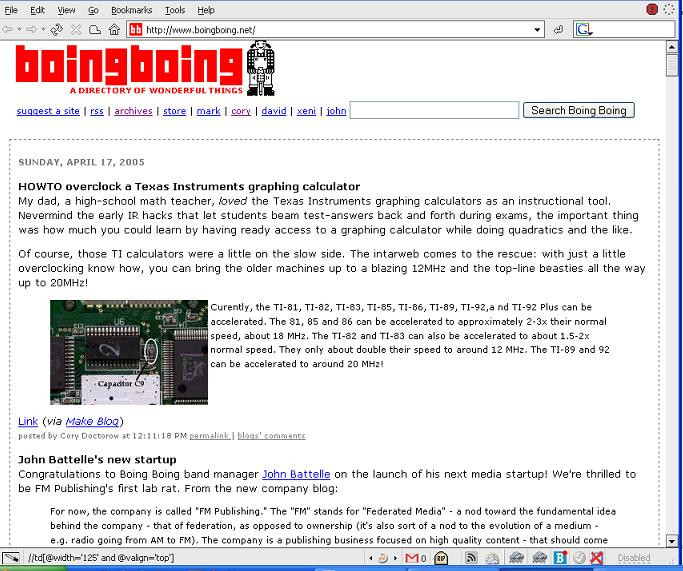Click the scrollbar down arrow
This screenshot has width=683, height=571.
pos(672,541)
